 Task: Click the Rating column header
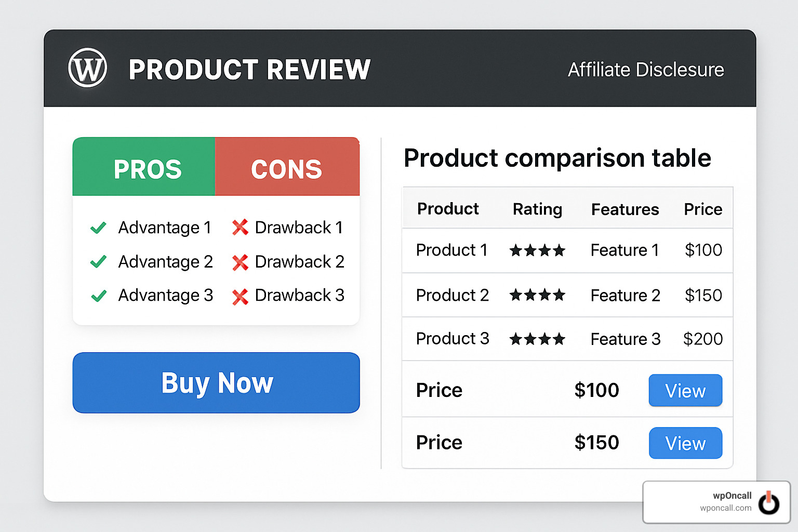click(537, 209)
